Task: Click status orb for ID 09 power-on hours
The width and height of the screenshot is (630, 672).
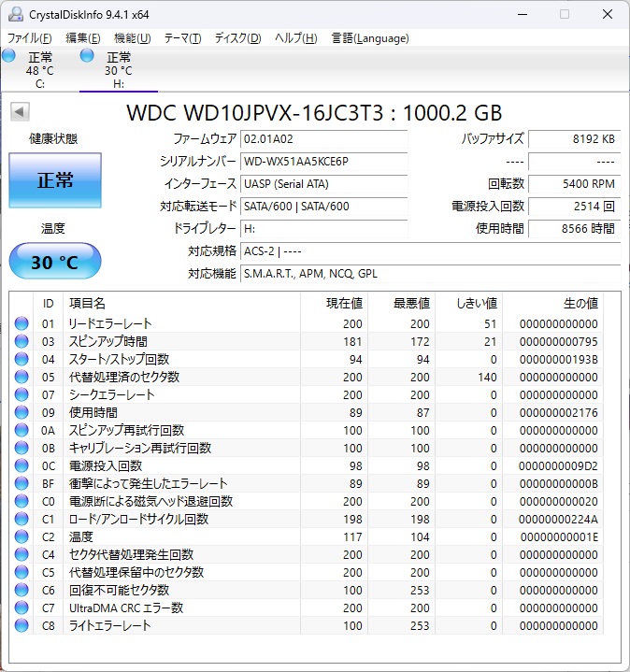Action: (x=21, y=412)
